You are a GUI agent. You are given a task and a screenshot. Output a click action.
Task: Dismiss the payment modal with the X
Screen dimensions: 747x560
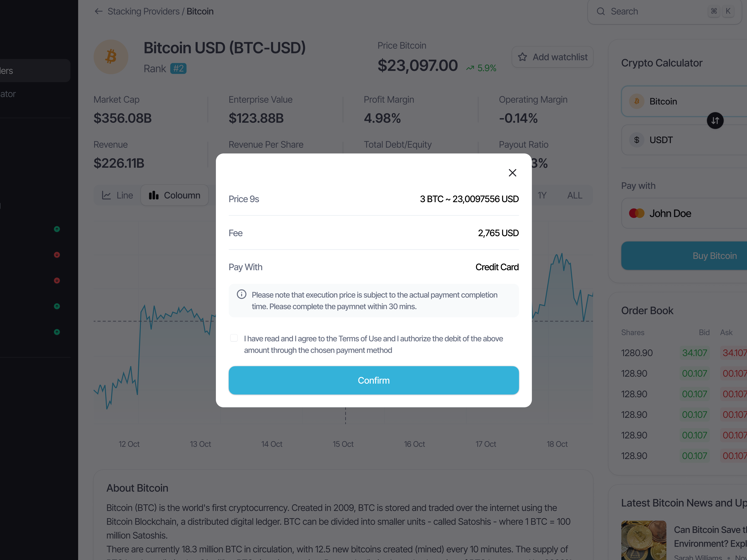click(x=512, y=172)
